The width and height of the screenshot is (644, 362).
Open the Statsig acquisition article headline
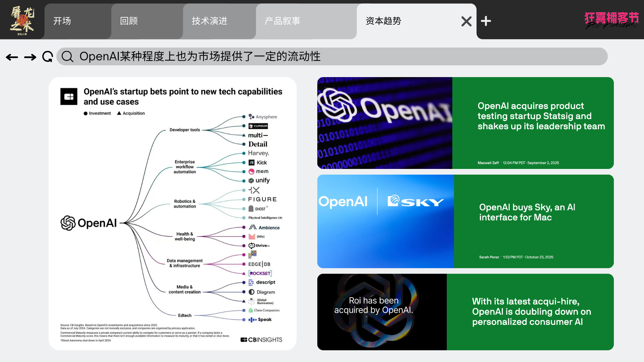541,116
